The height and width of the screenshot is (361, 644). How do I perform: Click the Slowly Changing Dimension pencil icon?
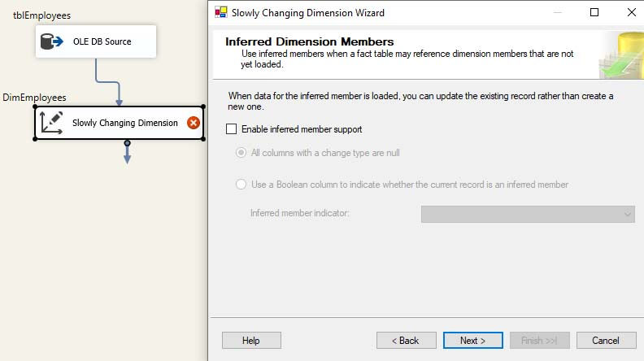click(51, 123)
